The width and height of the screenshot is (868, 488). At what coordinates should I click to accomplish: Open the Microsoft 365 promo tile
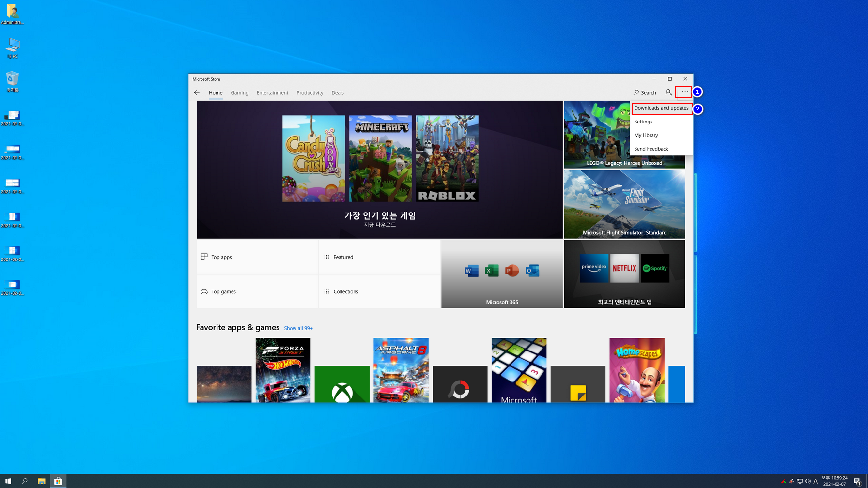point(502,274)
